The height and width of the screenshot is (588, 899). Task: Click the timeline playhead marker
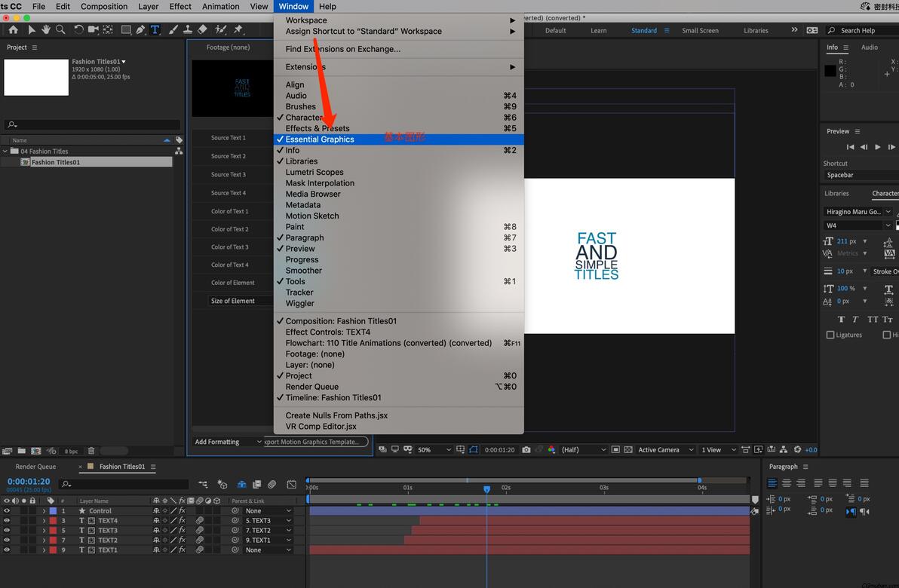(486, 489)
